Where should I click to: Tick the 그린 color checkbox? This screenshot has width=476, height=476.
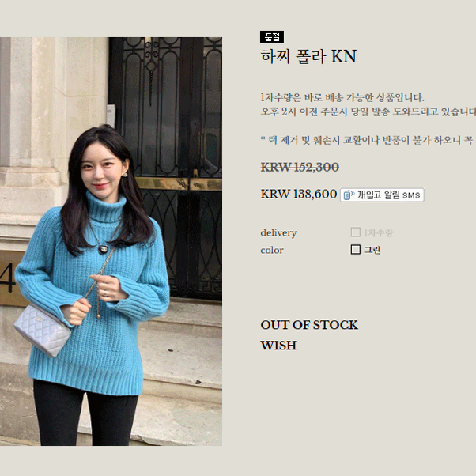click(x=356, y=250)
